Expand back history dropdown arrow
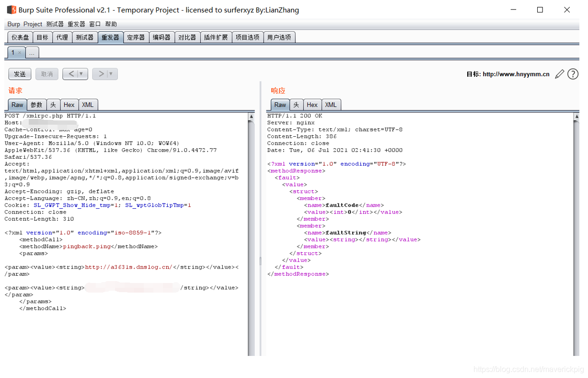Screen dimensions: 588x378 pos(81,74)
